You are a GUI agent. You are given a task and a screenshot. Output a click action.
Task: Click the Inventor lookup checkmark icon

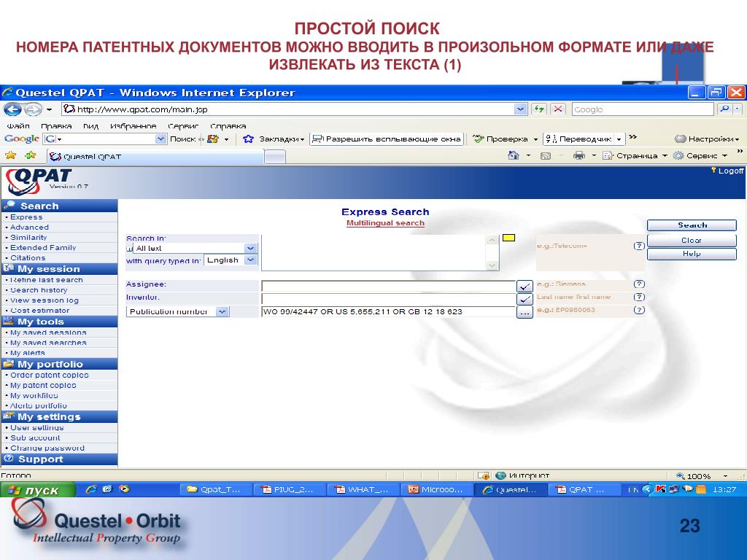click(525, 299)
